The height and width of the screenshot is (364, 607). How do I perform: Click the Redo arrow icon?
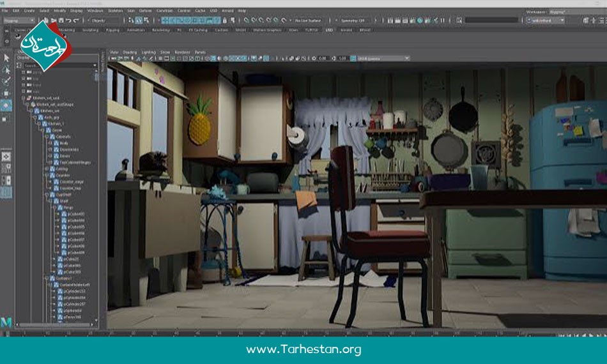[76, 20]
